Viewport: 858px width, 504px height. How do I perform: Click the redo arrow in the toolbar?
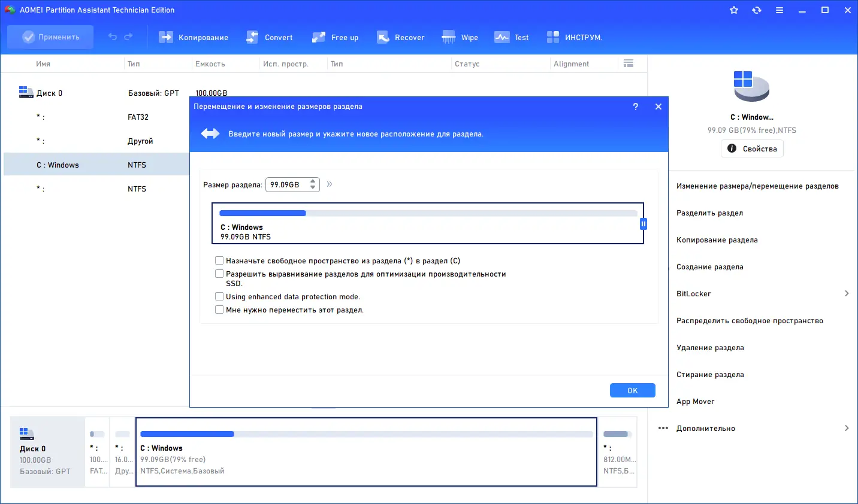click(x=128, y=37)
